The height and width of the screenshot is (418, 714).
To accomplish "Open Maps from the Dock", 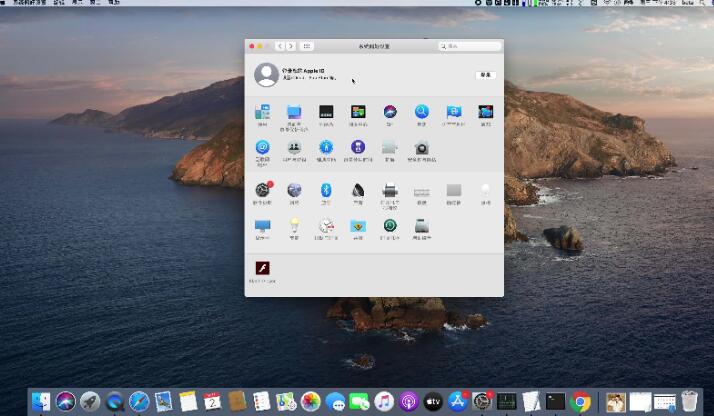I will pyautogui.click(x=286, y=402).
